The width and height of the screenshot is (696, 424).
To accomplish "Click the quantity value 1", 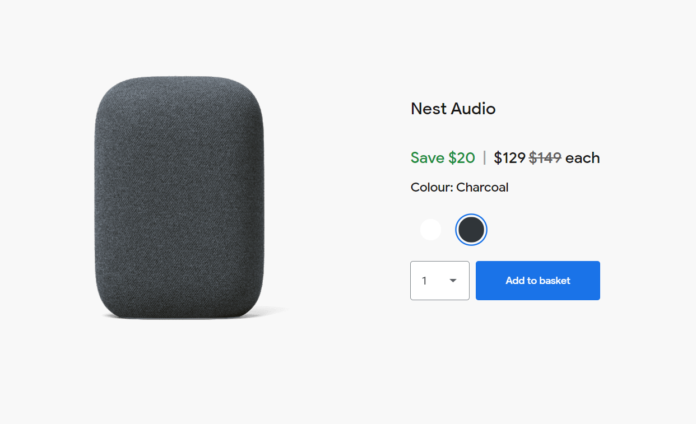I will tap(424, 281).
